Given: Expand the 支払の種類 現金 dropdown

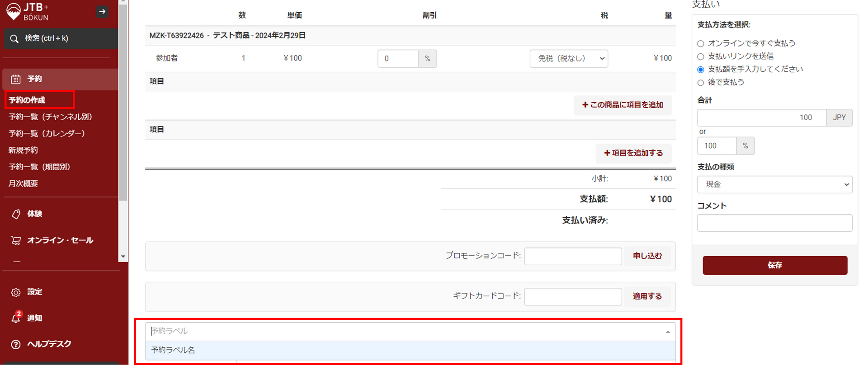Looking at the screenshot, I should [x=774, y=184].
